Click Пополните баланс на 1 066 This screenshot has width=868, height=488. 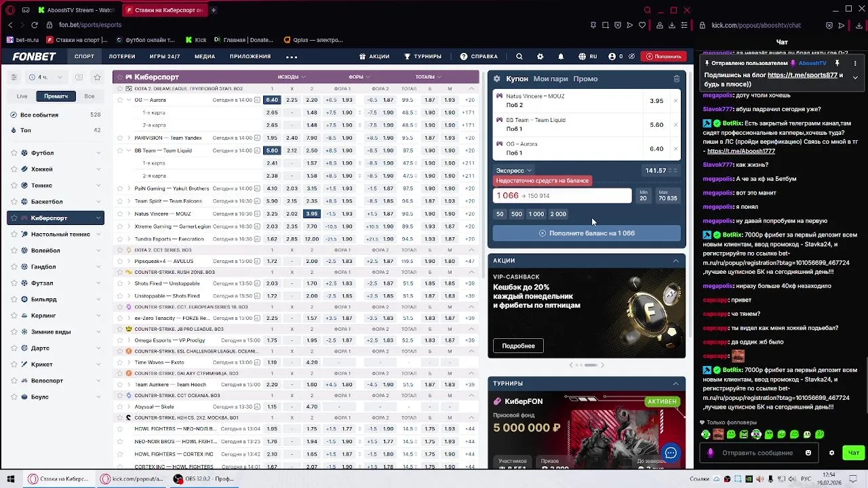coord(587,233)
